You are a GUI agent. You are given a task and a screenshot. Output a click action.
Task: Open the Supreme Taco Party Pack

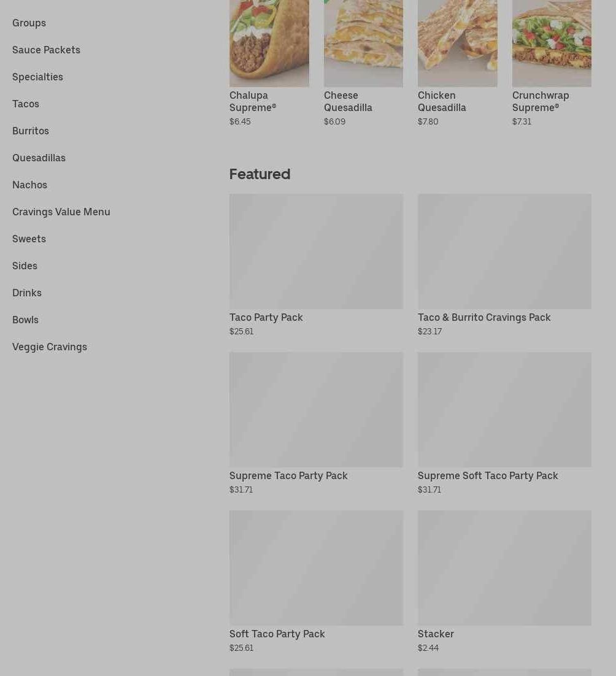tap(316, 423)
